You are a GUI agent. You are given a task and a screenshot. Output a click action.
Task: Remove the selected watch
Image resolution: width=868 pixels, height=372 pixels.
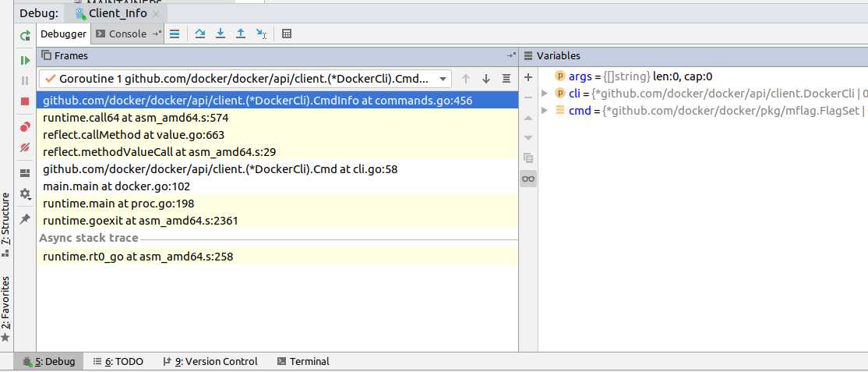[528, 97]
